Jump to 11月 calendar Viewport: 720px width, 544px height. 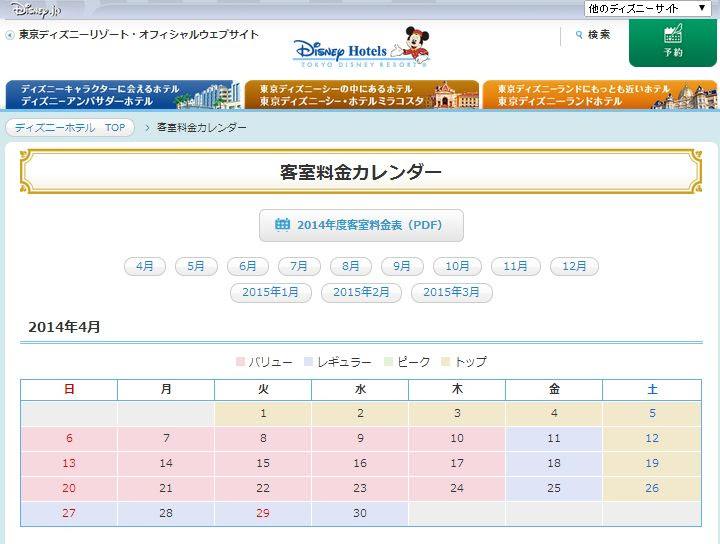(x=516, y=266)
